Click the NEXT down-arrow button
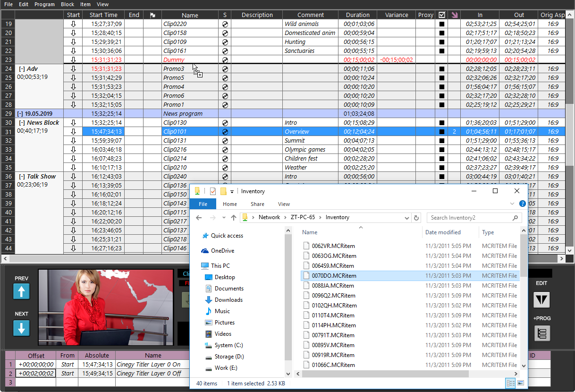 tap(22, 328)
